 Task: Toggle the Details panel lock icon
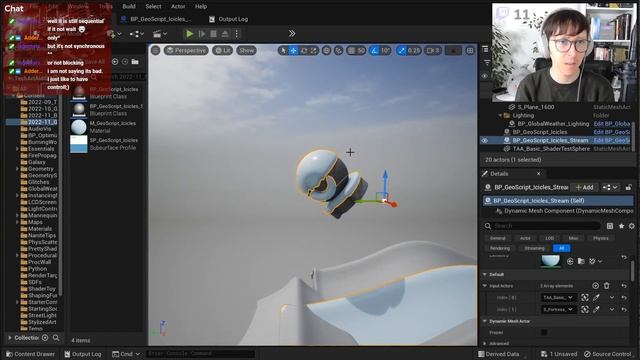[x=628, y=187]
